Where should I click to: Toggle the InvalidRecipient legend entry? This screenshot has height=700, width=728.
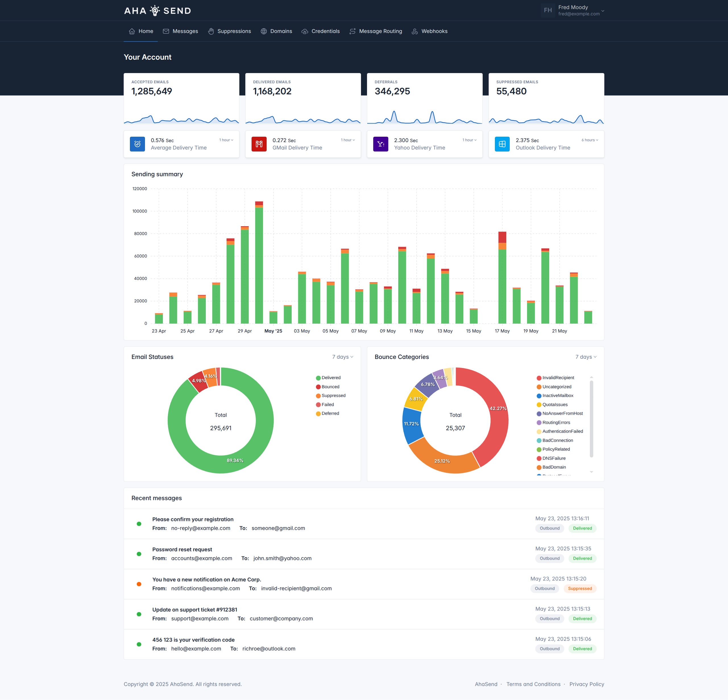pyautogui.click(x=555, y=378)
